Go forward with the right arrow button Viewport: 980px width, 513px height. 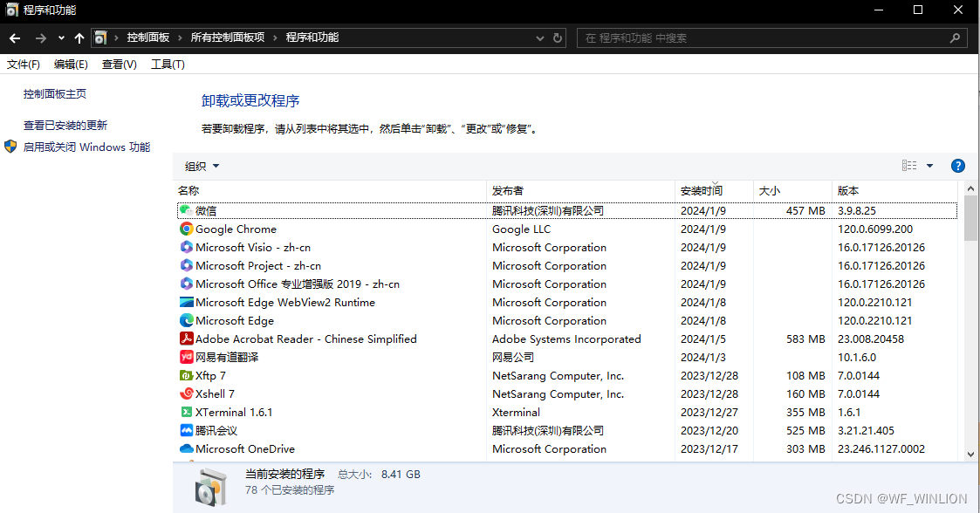[41, 38]
